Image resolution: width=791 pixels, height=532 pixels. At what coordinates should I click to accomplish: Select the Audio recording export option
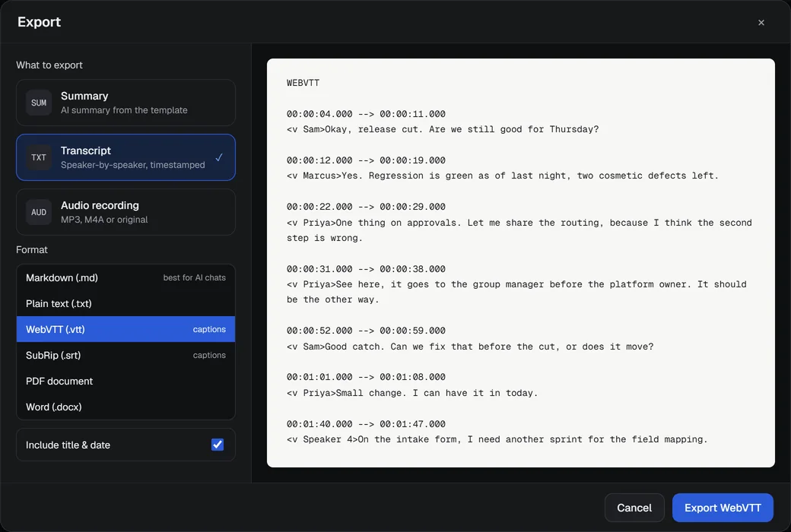125,212
